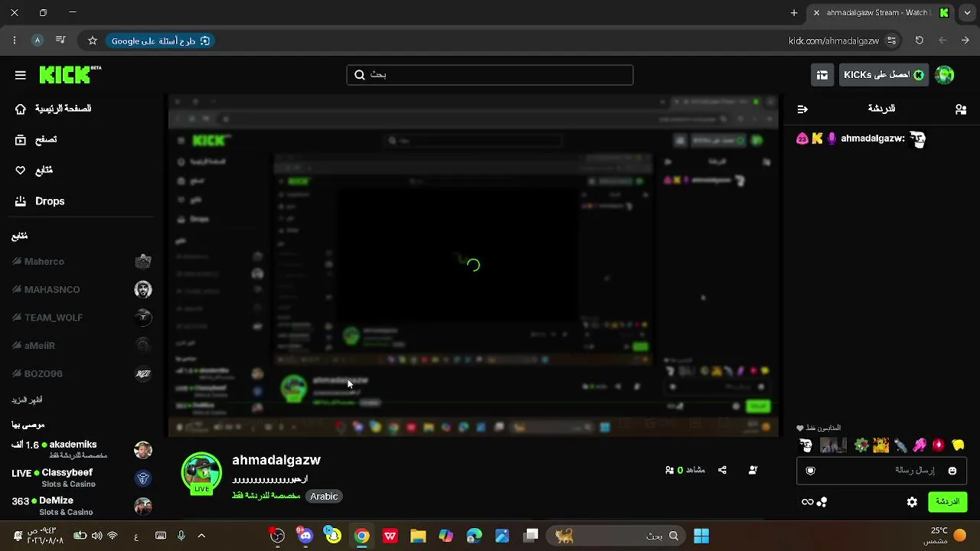The width and height of the screenshot is (980, 551).
Task: Open followed channel Maherco
Action: tap(82, 262)
